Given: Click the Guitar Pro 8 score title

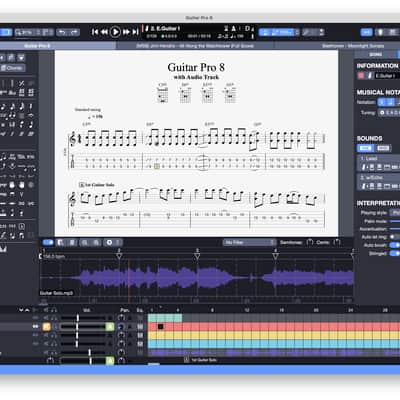Looking at the screenshot, I should click(196, 67).
